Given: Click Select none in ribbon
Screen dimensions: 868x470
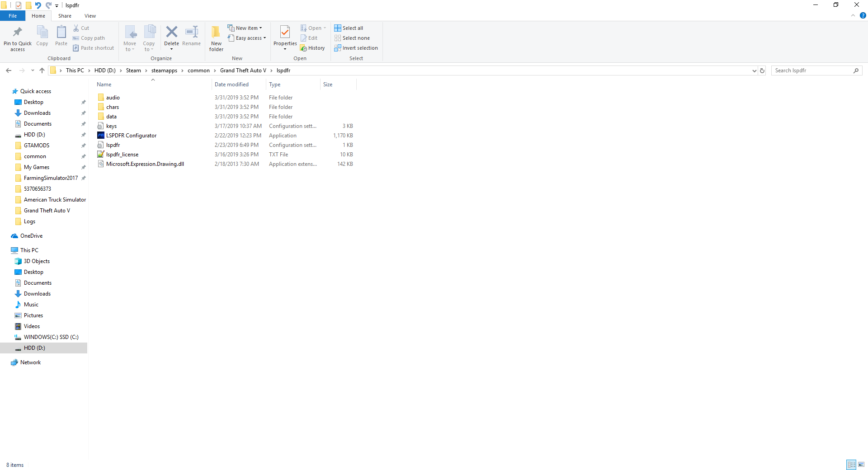Looking at the screenshot, I should (x=352, y=38).
